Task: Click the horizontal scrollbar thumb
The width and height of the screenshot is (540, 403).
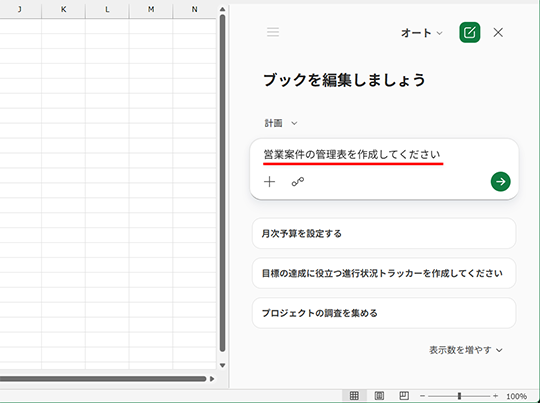Action: 103,379
